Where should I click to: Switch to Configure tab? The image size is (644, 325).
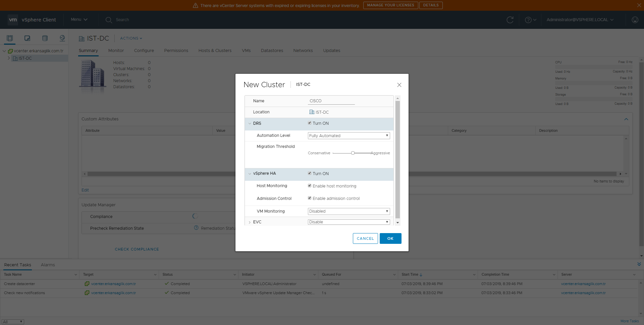click(144, 51)
